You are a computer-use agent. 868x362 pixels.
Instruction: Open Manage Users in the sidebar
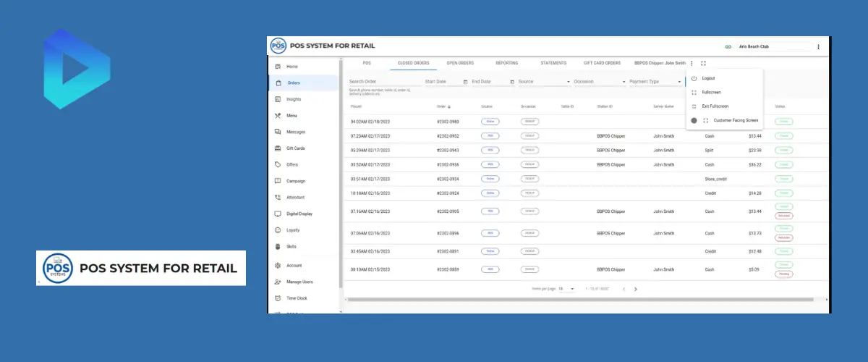coord(302,282)
